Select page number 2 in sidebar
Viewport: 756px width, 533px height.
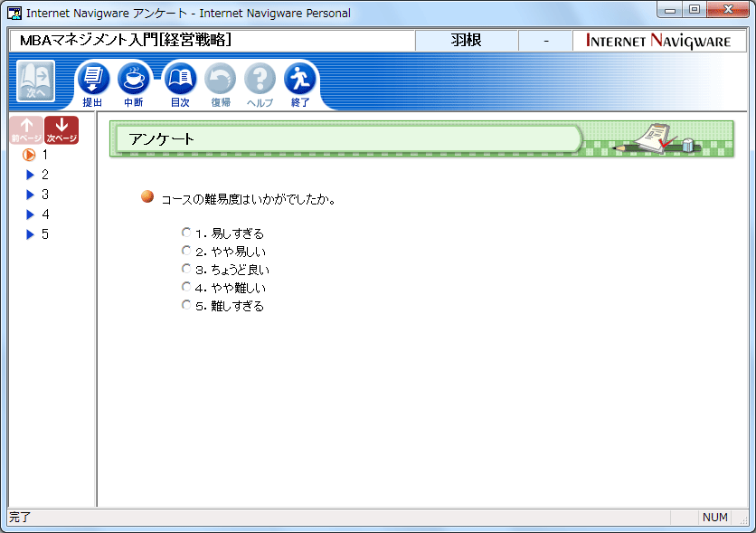(x=45, y=175)
